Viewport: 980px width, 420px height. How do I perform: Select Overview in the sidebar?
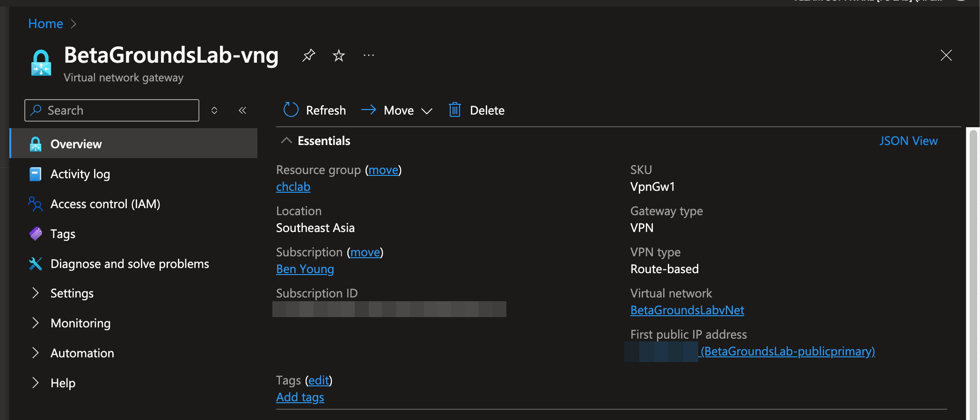(x=133, y=144)
